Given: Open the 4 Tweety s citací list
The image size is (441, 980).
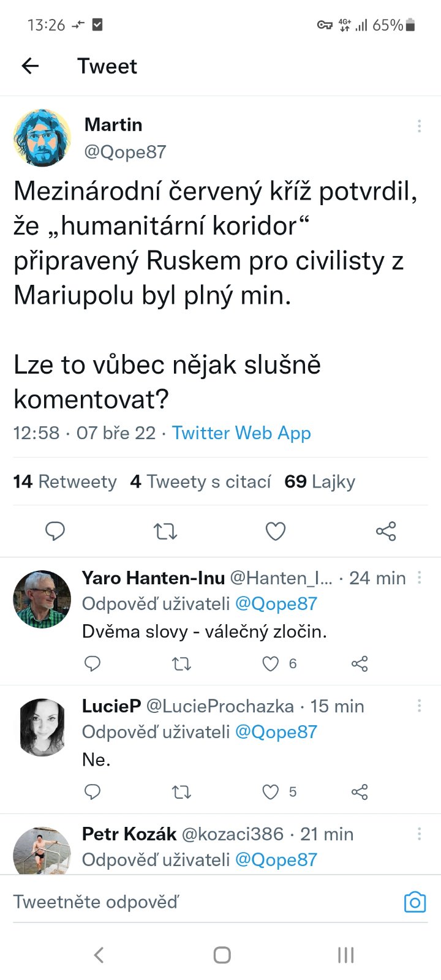Looking at the screenshot, I should pos(200,481).
